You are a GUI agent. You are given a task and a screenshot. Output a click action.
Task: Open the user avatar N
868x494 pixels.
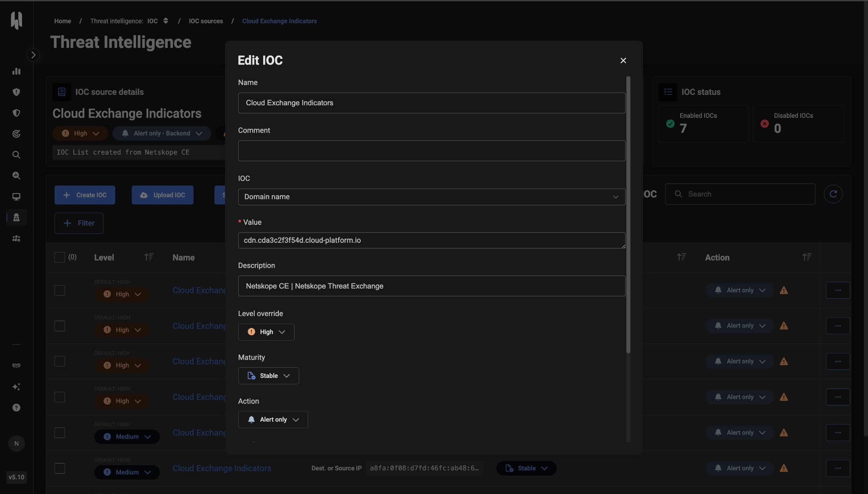coord(17,444)
